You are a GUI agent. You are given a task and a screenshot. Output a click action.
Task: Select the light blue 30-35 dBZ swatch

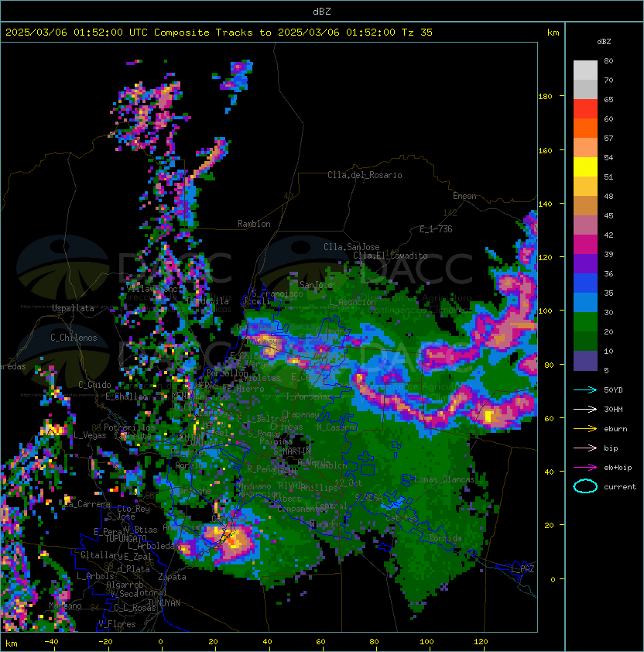(585, 302)
